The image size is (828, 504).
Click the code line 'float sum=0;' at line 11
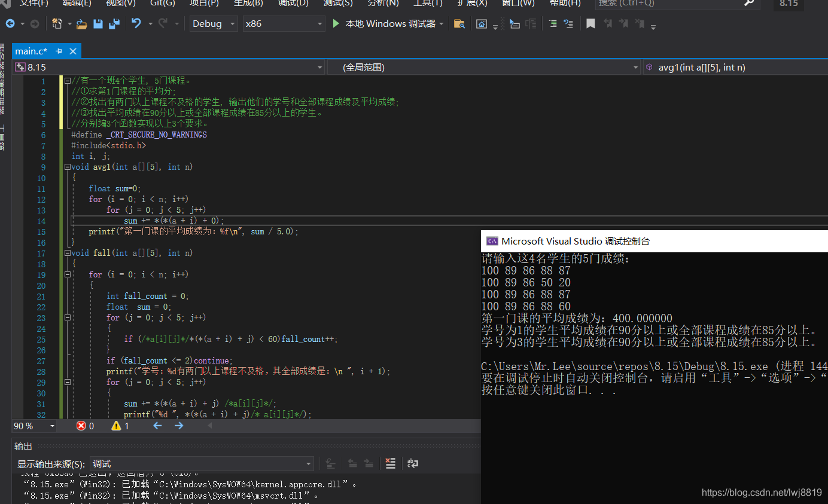coord(114,188)
